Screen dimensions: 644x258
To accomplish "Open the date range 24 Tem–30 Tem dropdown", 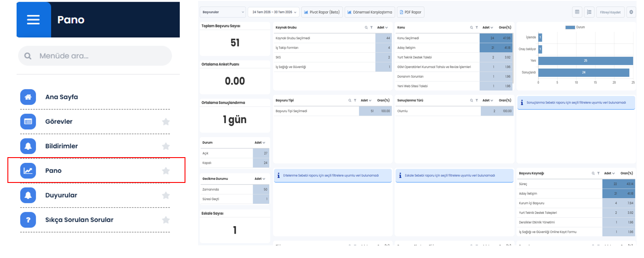I will click(x=274, y=12).
